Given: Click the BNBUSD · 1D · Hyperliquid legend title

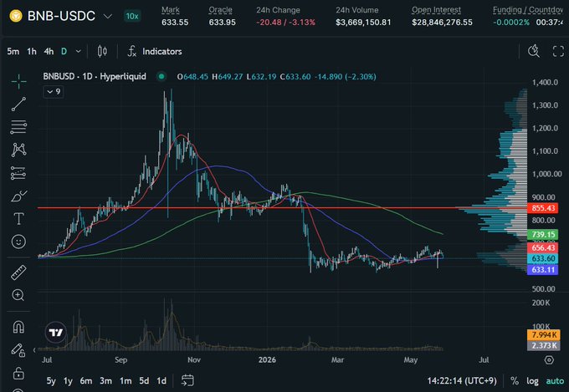Looking at the screenshot, I should [95, 77].
